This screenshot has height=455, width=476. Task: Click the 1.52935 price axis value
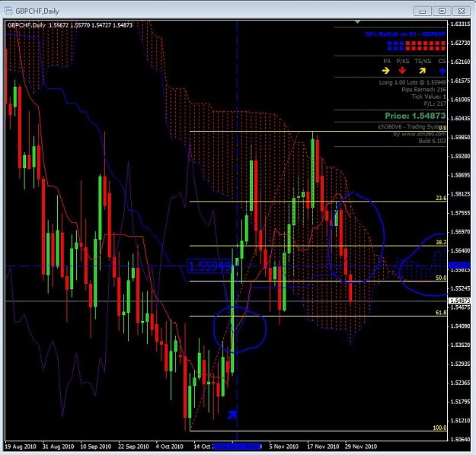pyautogui.click(x=460, y=364)
